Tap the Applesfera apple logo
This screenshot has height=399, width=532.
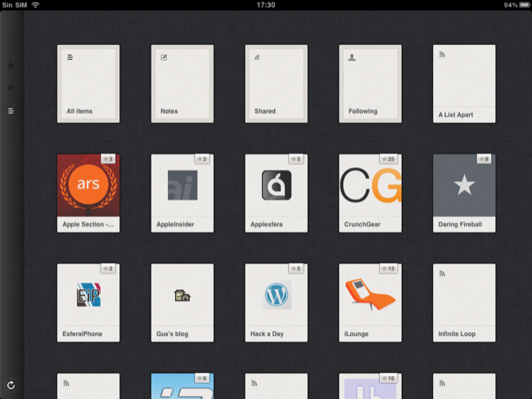tap(276, 185)
